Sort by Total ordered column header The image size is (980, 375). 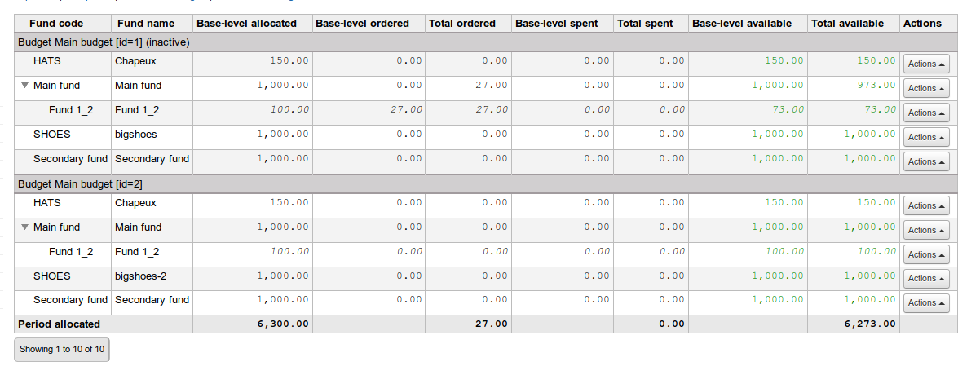(461, 24)
